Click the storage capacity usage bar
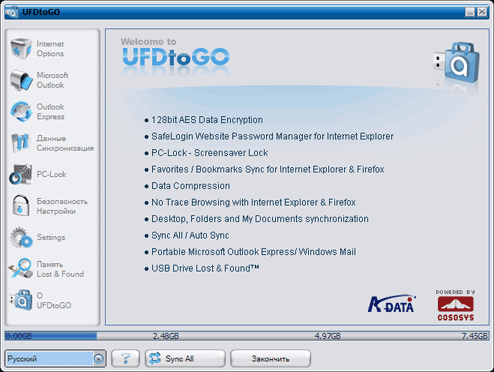Image resolution: width=494 pixels, height=372 pixels. 247,336
